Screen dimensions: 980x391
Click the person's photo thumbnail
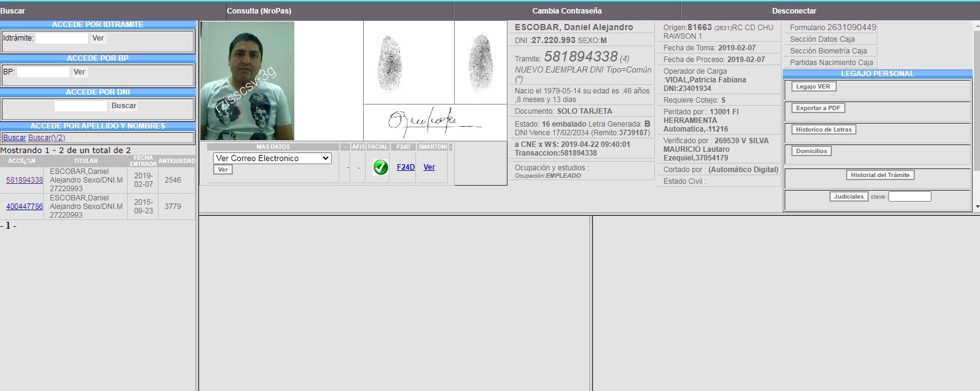[247, 81]
